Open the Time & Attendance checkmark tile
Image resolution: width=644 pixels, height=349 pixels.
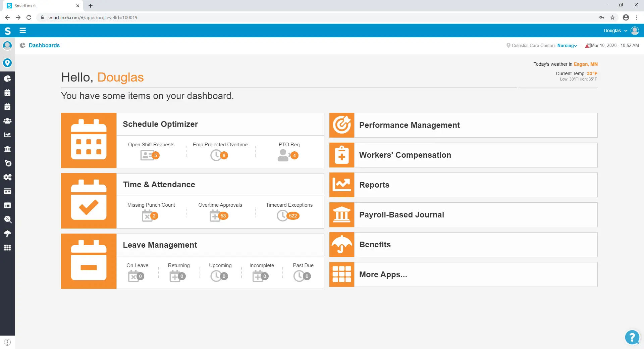[x=89, y=201]
